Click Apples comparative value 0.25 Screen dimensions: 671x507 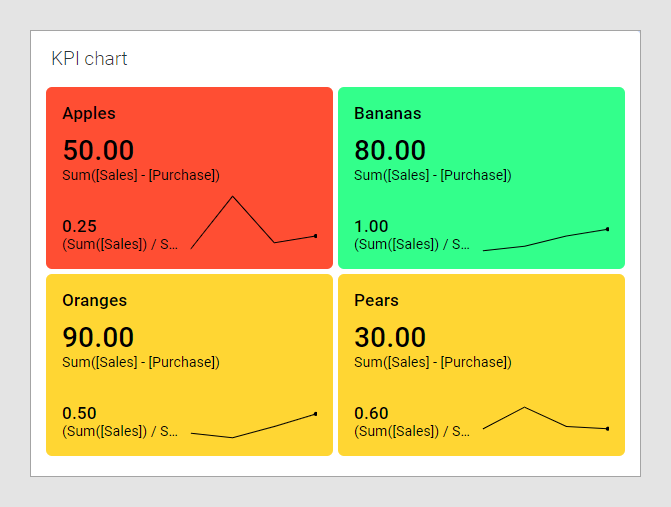79,226
